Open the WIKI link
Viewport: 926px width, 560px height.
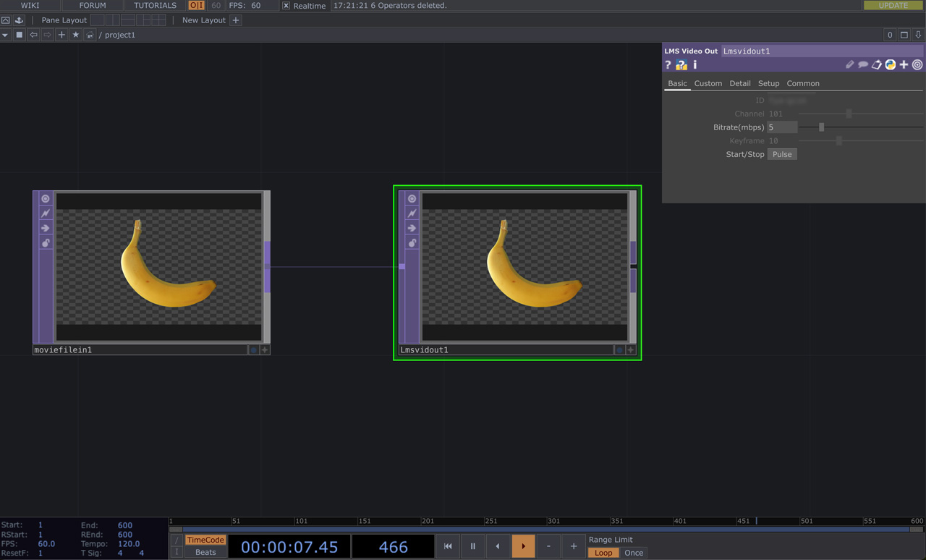click(30, 5)
